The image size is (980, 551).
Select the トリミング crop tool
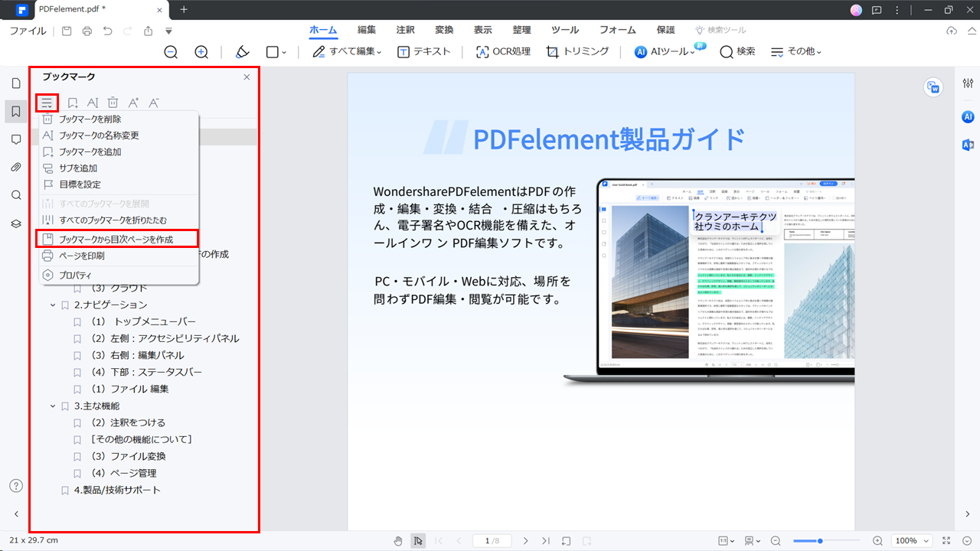pyautogui.click(x=577, y=51)
